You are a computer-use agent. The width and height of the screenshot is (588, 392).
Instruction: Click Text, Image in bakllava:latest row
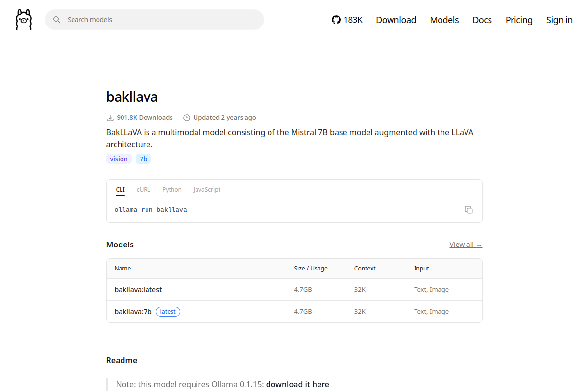tap(431, 290)
